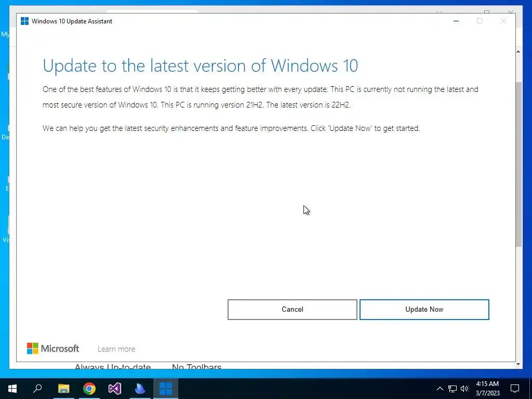Image resolution: width=532 pixels, height=399 pixels.
Task: Open the network status tray icon
Action: 453,389
